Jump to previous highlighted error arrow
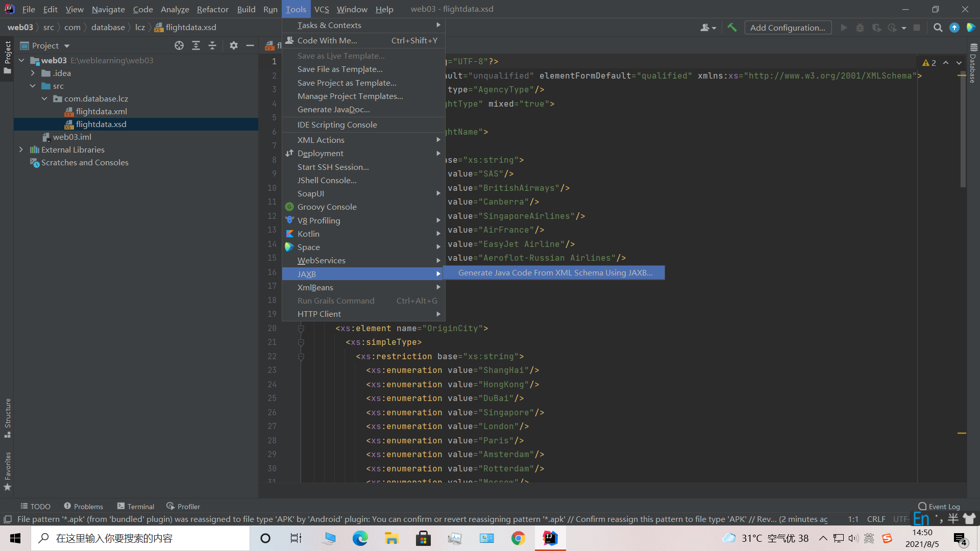The height and width of the screenshot is (551, 980). (x=946, y=63)
